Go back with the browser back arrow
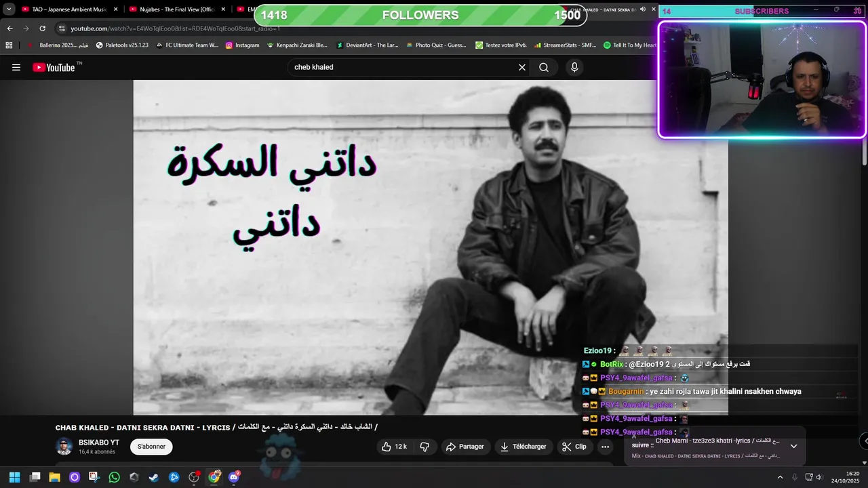Screen dimensions: 868x488 9,28
